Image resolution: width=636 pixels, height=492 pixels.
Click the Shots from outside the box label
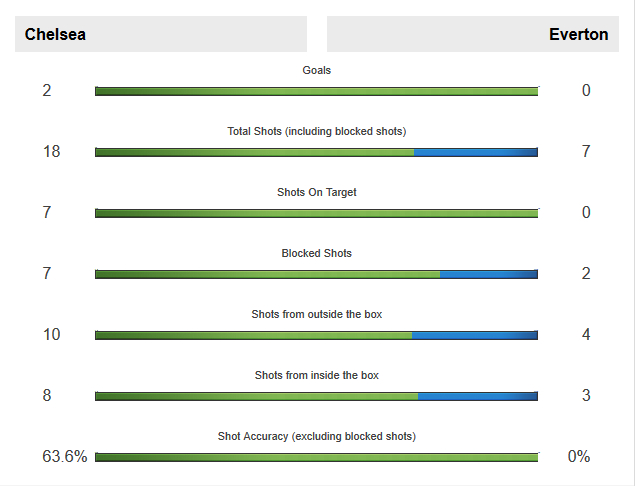pyautogui.click(x=316, y=314)
